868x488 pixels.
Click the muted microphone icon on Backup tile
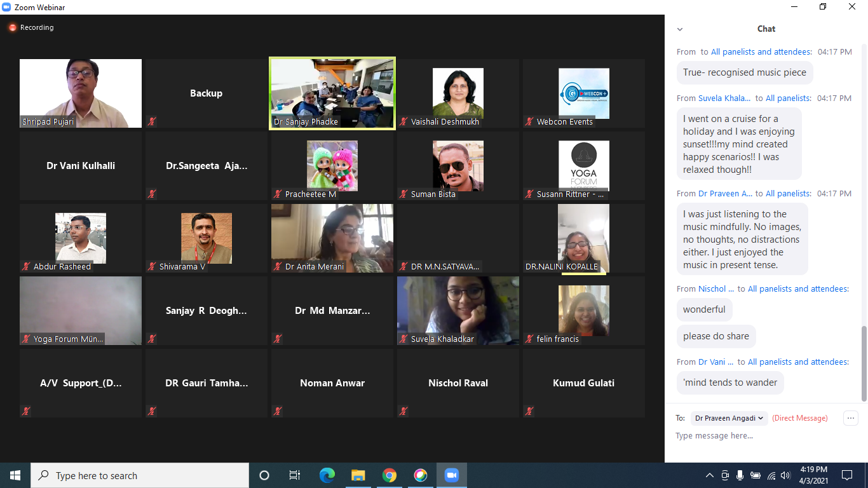coord(152,121)
